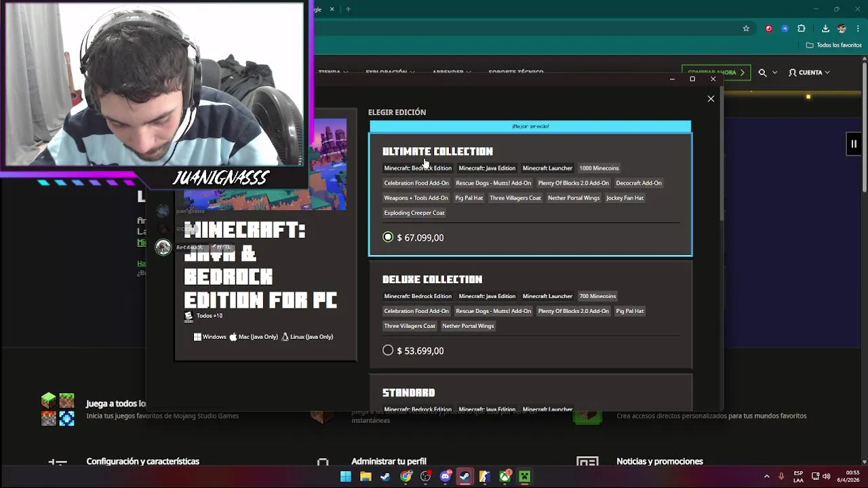Select the Deluxe Collection $53.699,00 radio button
Image resolution: width=868 pixels, height=488 pixels.
click(x=388, y=350)
